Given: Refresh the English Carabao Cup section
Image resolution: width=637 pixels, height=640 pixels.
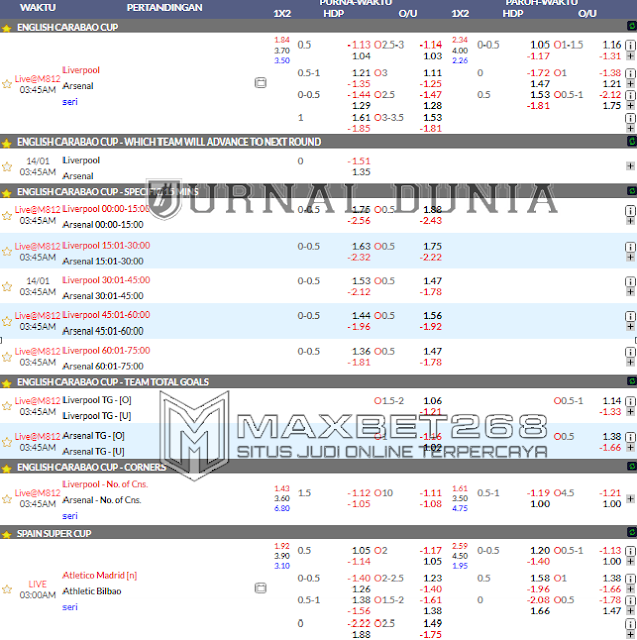Looking at the screenshot, I should (x=632, y=26).
